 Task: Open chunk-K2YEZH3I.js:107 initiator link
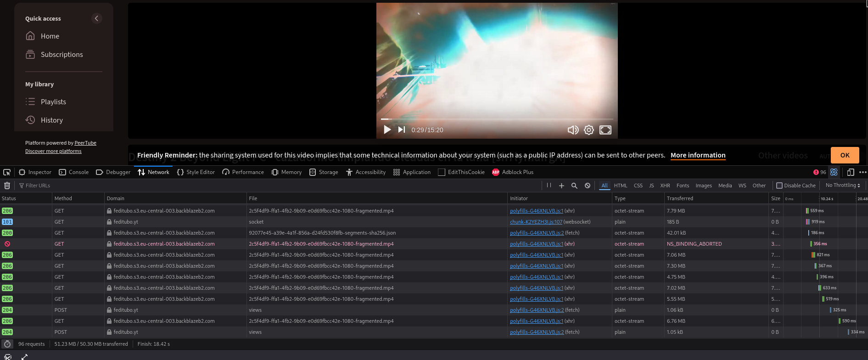point(536,222)
